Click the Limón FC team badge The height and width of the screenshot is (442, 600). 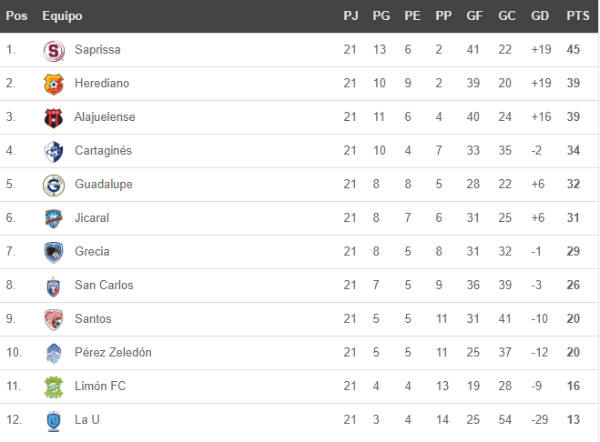coord(54,387)
